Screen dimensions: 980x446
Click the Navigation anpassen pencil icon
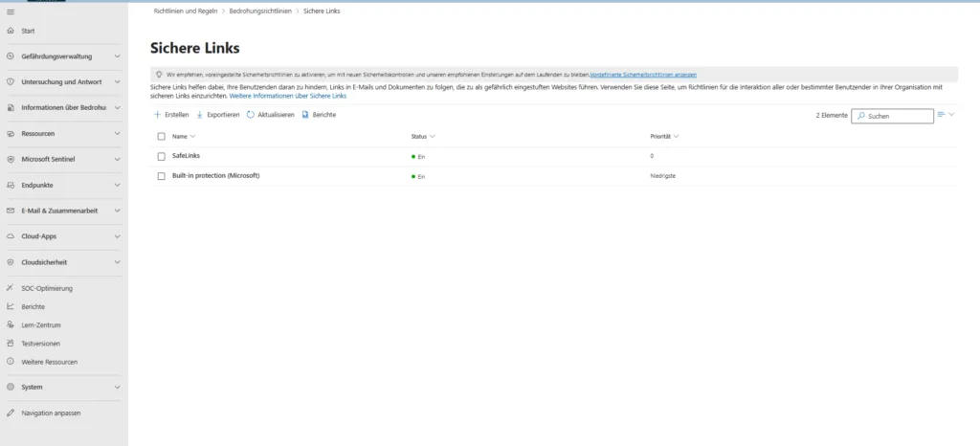[x=10, y=413]
